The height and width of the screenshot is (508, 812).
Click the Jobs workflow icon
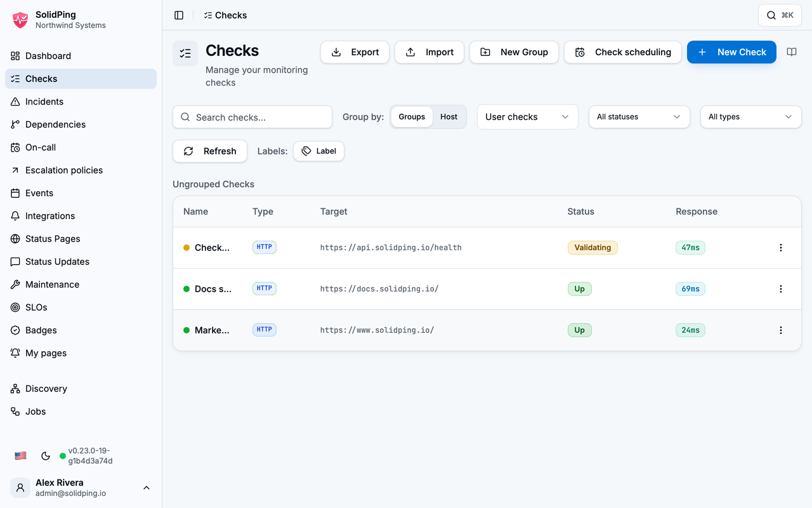tap(15, 411)
